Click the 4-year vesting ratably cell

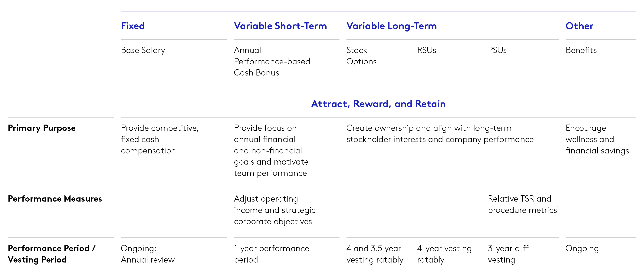444,254
